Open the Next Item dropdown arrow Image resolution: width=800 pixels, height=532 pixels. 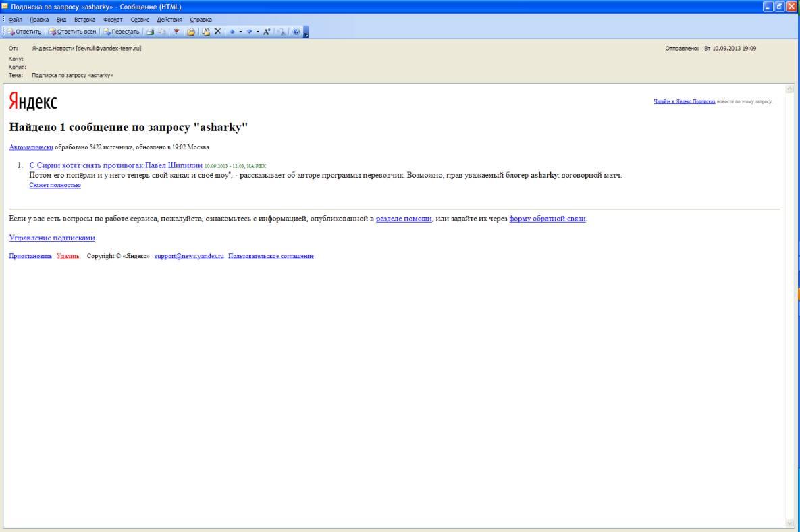pyautogui.click(x=258, y=32)
